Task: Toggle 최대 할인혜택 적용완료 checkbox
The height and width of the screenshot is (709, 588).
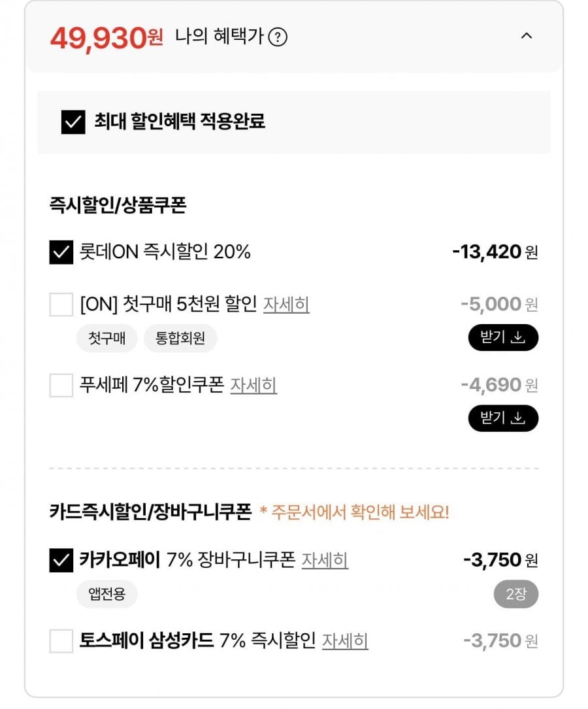Action: click(73, 122)
